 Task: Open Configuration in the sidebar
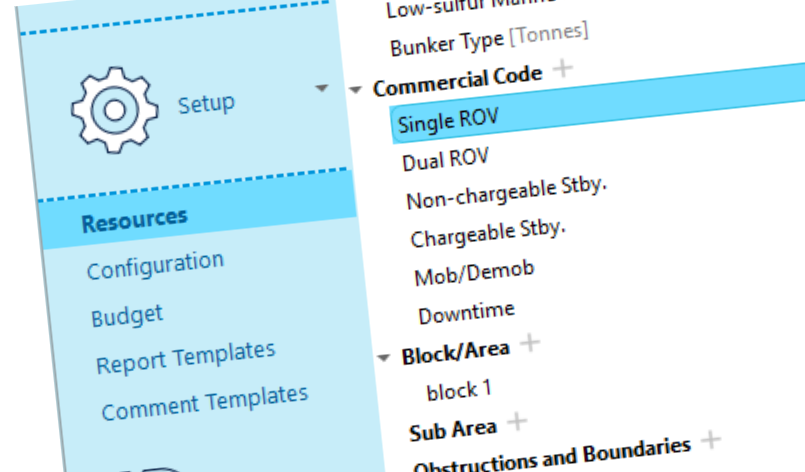[155, 266]
